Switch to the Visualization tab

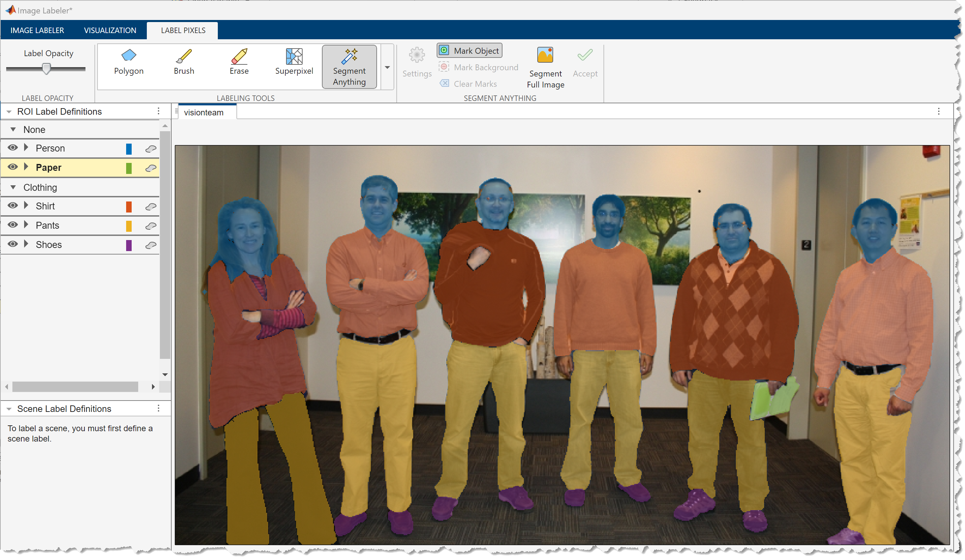(109, 30)
